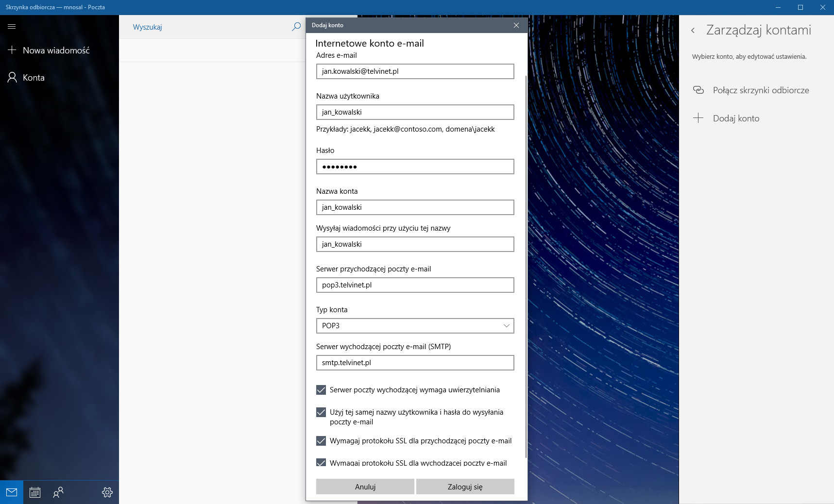
Task: Expand the Typ konta dropdown
Action: tap(415, 326)
